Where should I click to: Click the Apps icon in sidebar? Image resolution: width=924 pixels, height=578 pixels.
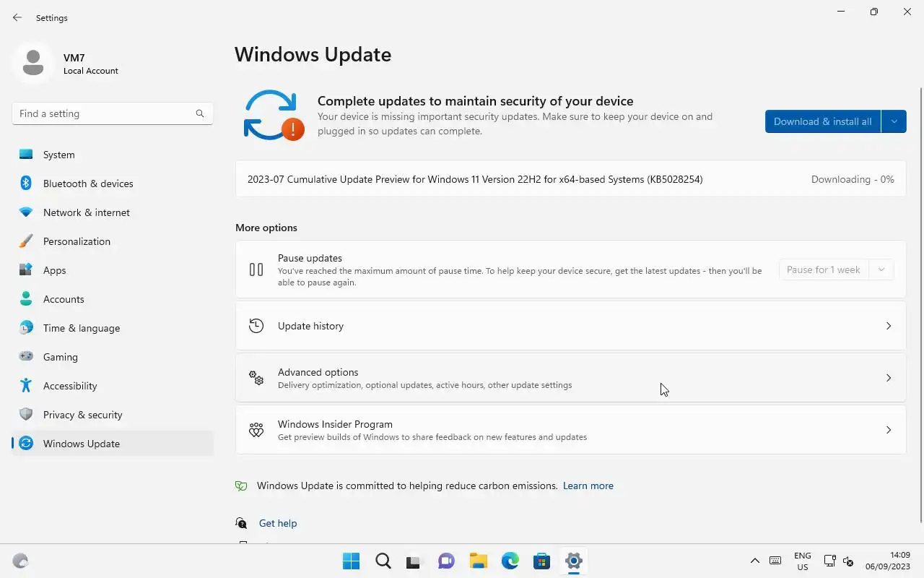point(26,270)
